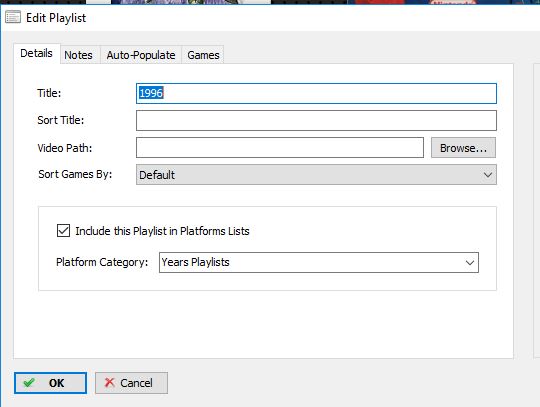Screen dimensions: 540x407
Task: Dismiss the dialog with Cancel
Action: (132, 383)
